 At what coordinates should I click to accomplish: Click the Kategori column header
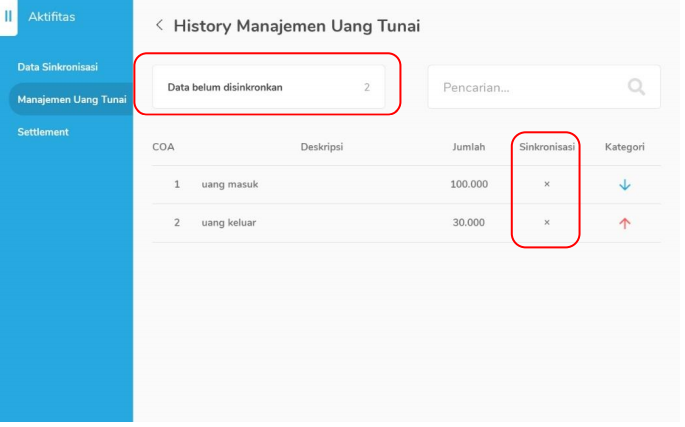[624, 147]
